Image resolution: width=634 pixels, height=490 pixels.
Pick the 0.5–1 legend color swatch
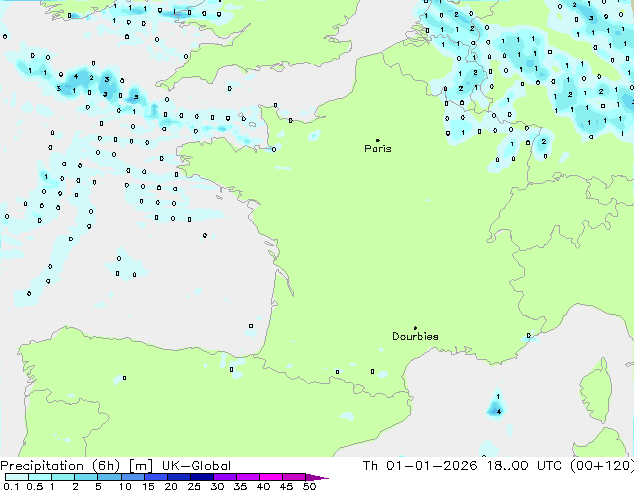pos(40,477)
